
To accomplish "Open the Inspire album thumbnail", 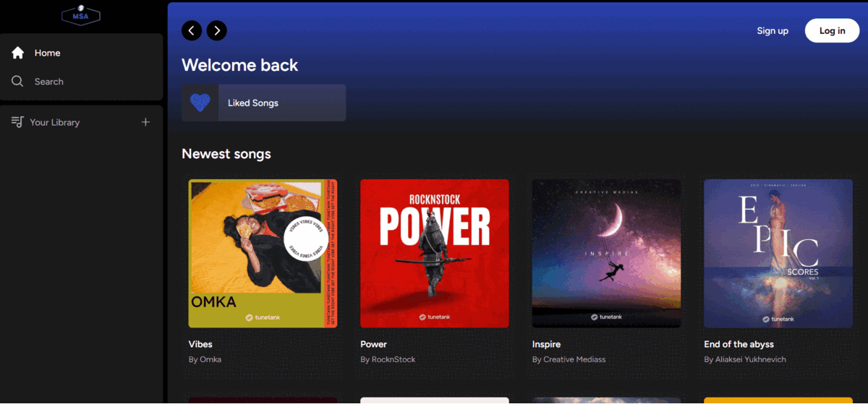I will click(x=607, y=254).
